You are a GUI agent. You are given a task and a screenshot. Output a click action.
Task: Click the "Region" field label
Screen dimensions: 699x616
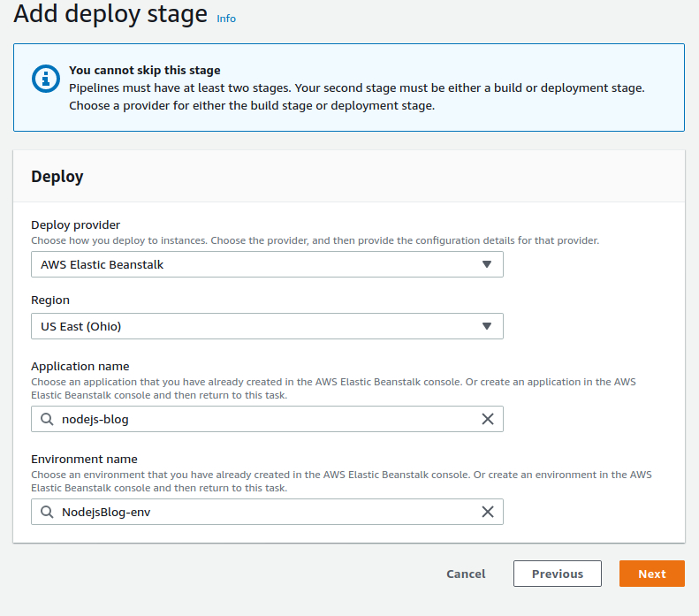click(x=49, y=300)
